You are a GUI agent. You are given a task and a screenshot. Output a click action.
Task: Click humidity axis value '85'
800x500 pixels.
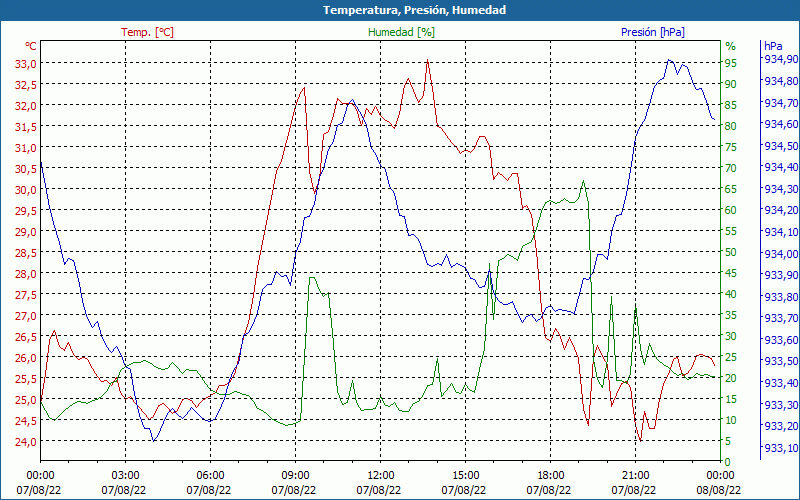(731, 106)
